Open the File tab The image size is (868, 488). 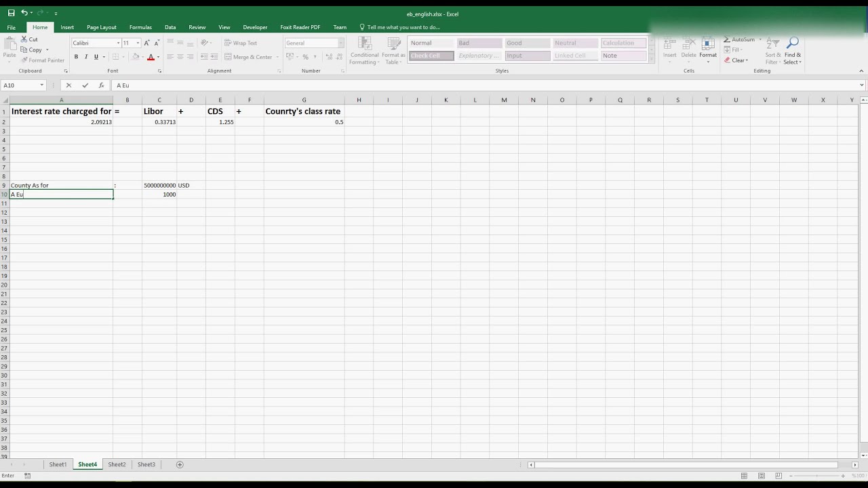pyautogui.click(x=12, y=27)
